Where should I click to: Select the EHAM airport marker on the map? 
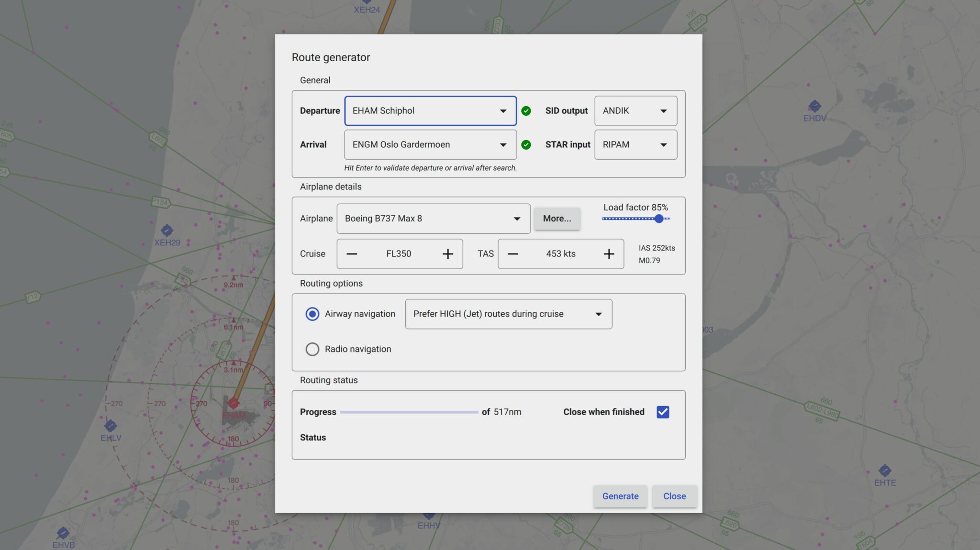[x=233, y=403]
